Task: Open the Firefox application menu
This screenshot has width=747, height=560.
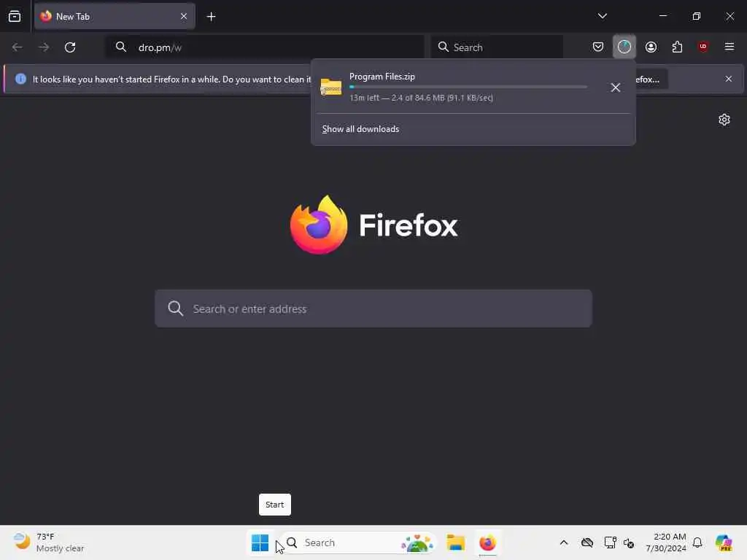Action: click(729, 47)
